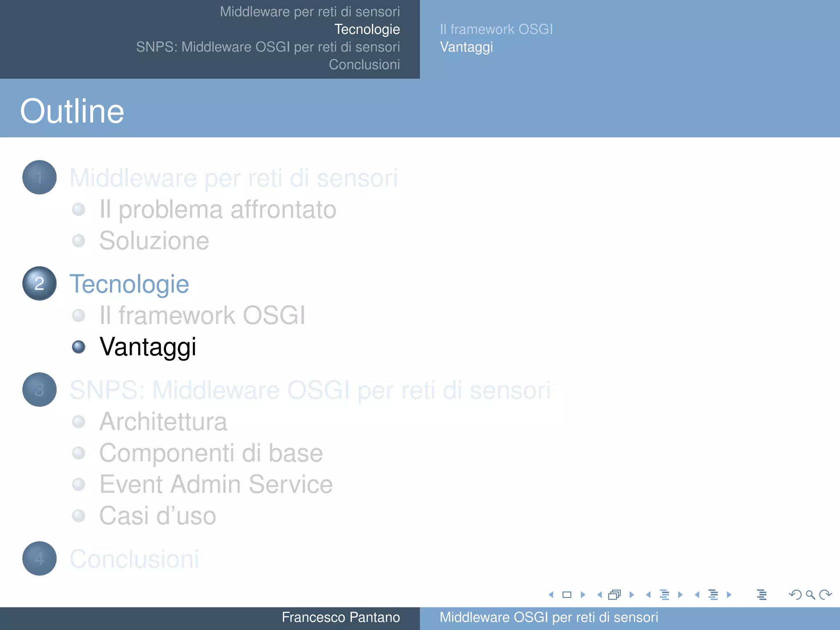
Task: Click the go back arrow icon
Action: click(795, 594)
